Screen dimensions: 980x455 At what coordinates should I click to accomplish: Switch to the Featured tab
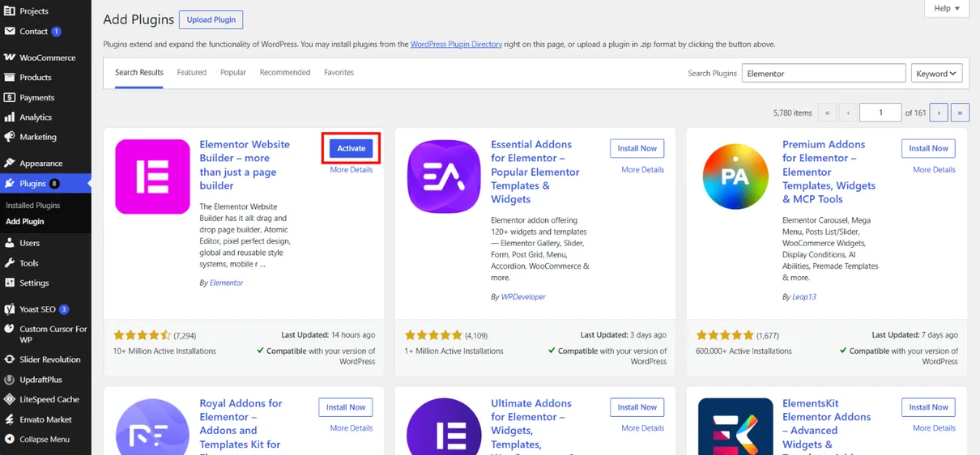pos(192,73)
